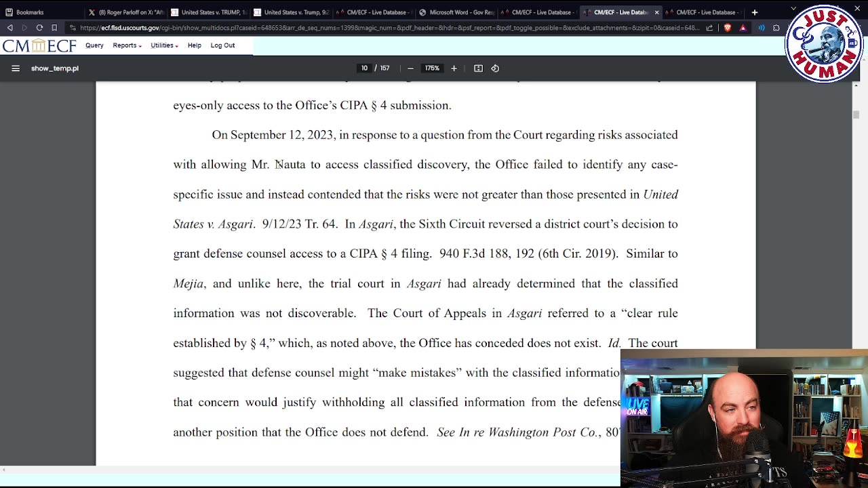Open a new browser tab
The width and height of the screenshot is (868, 488).
[x=754, y=12]
